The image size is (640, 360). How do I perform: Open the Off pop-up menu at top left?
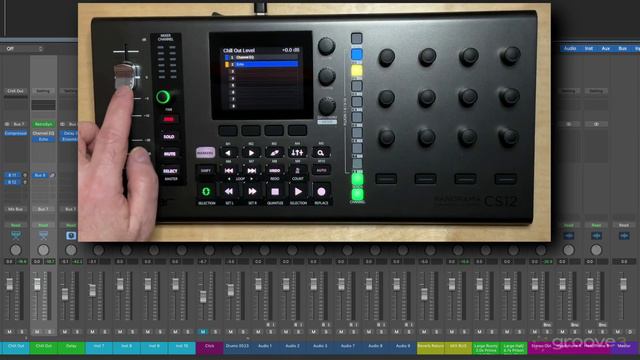pos(23,49)
